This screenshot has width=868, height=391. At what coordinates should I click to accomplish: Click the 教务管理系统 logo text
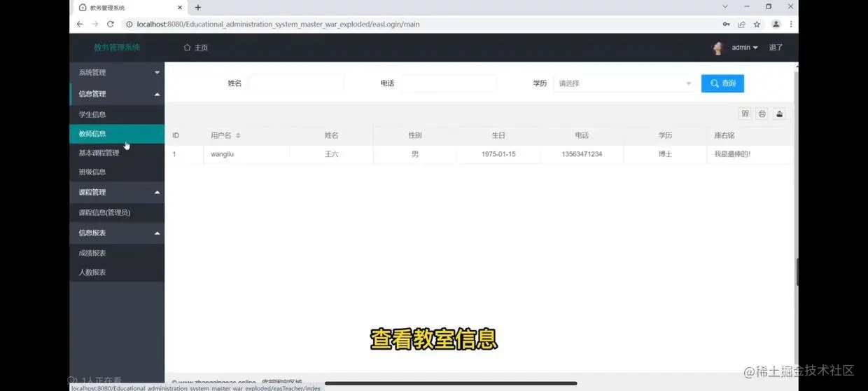[x=117, y=48]
